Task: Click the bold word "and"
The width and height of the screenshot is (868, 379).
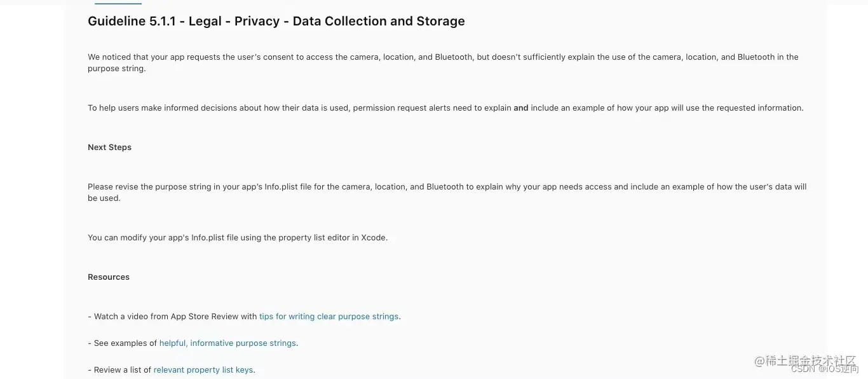Action: 521,108
